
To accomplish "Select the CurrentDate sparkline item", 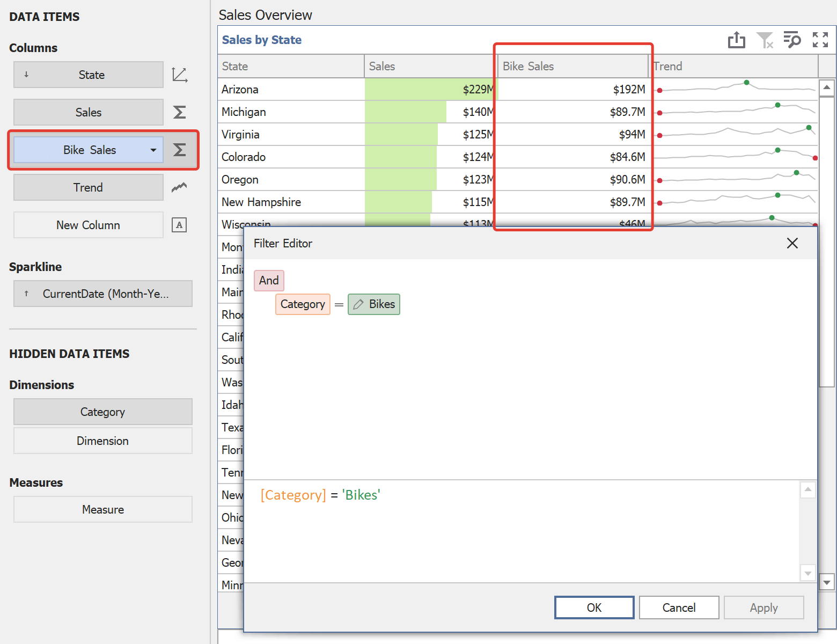I will tap(103, 294).
